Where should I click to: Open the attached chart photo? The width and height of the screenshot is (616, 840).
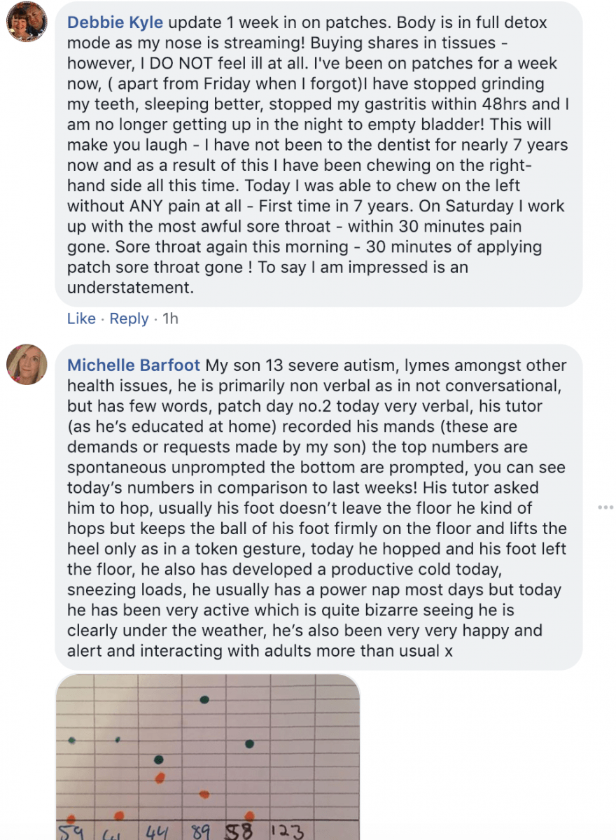pyautogui.click(x=207, y=756)
